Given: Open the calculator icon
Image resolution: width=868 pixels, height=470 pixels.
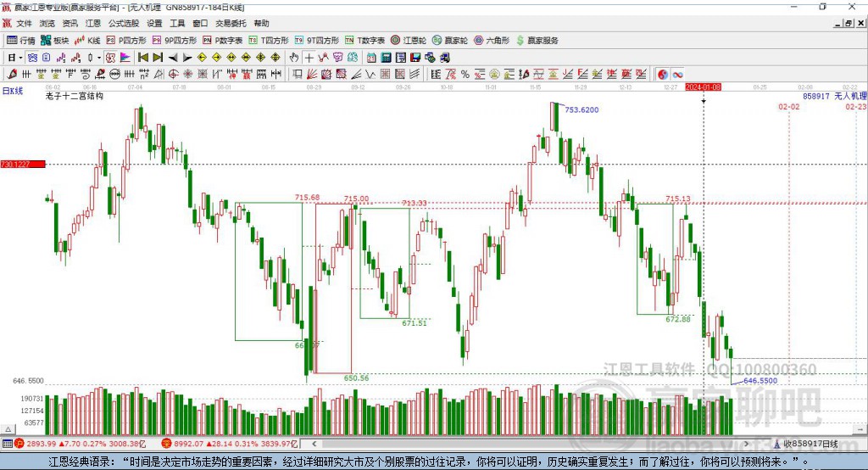Looking at the screenshot, I should [387, 57].
